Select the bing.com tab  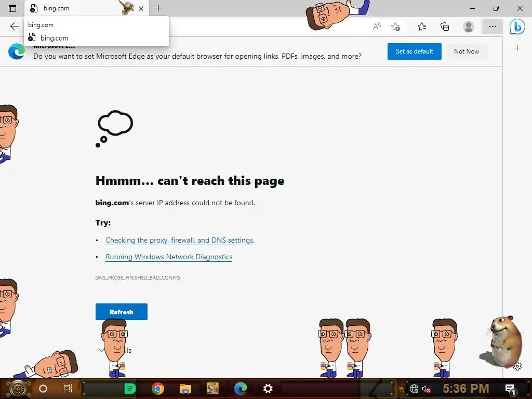click(x=87, y=8)
